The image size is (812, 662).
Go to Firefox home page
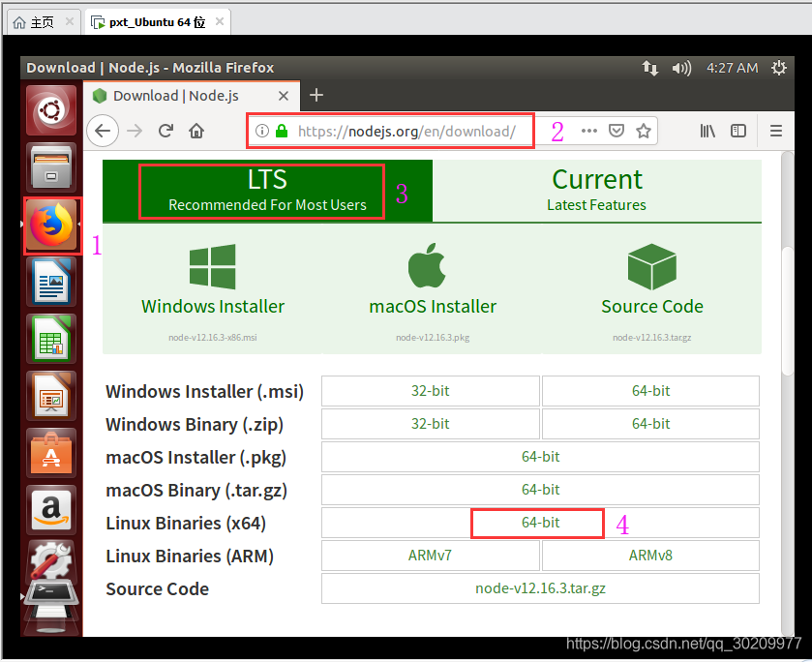coord(196,131)
